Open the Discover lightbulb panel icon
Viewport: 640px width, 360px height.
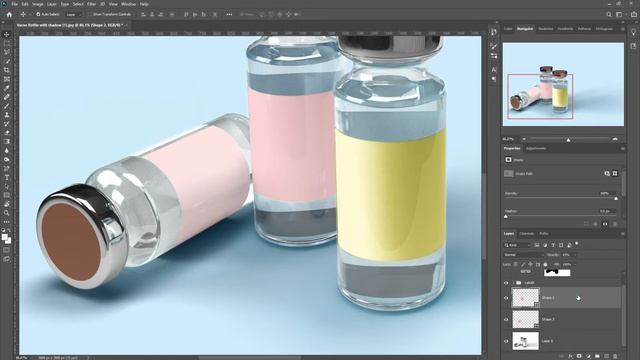633,33
